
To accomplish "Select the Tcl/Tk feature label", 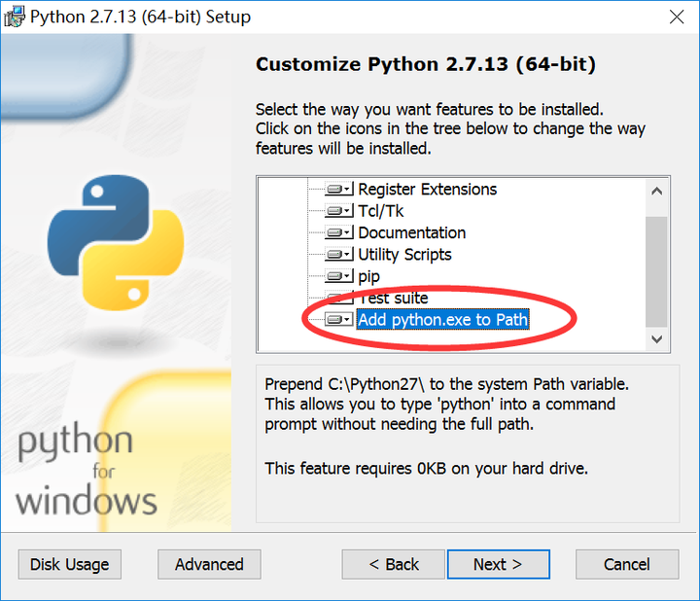I will (x=380, y=211).
